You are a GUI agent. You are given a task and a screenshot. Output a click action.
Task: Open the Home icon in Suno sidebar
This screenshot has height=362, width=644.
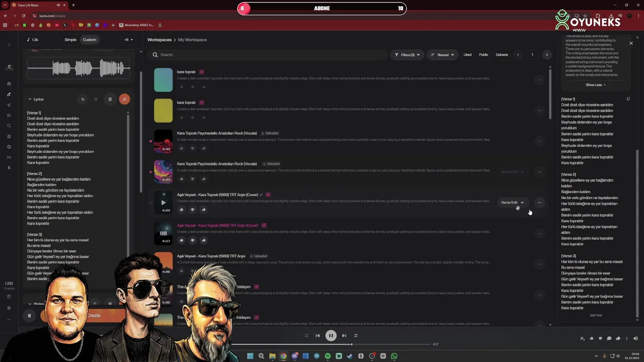9,84
